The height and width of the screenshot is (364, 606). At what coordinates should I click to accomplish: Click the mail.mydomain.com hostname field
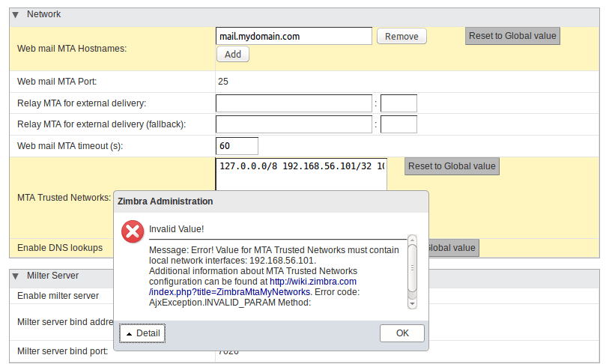click(294, 36)
